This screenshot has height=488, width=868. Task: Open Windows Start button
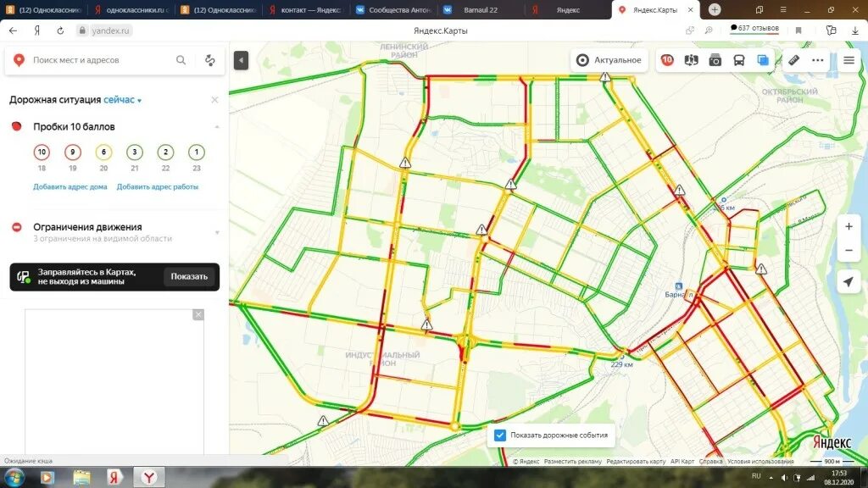14,477
